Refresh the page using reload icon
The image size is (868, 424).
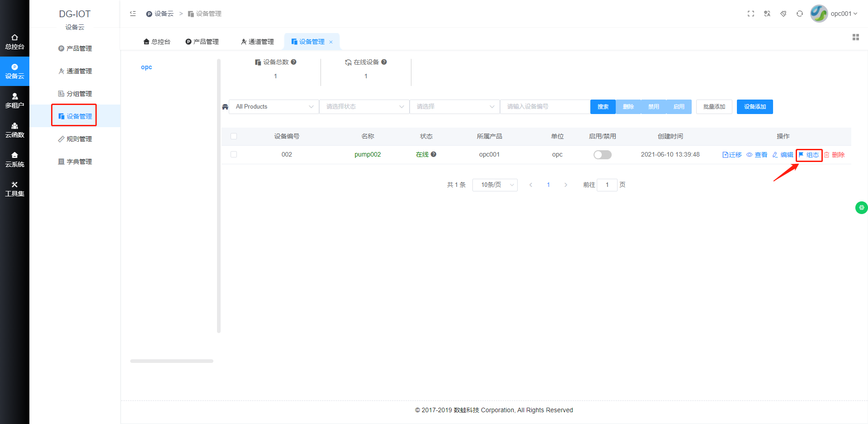(799, 14)
